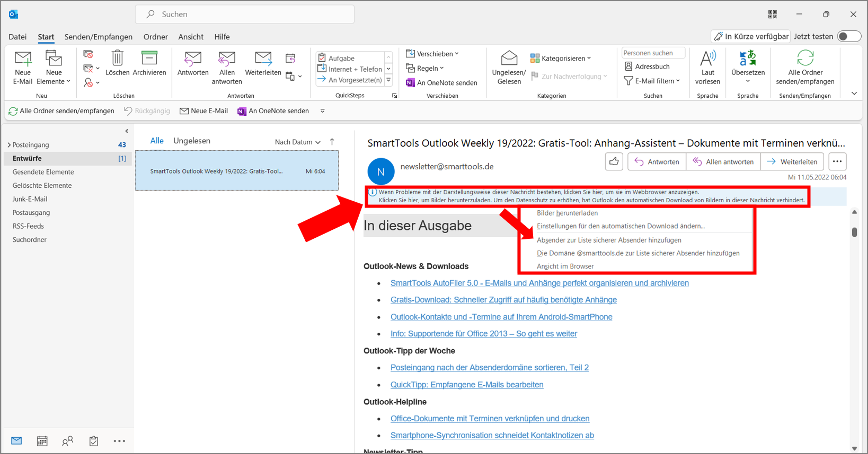
Task: Click the meeting reply icon
Action: point(290,58)
